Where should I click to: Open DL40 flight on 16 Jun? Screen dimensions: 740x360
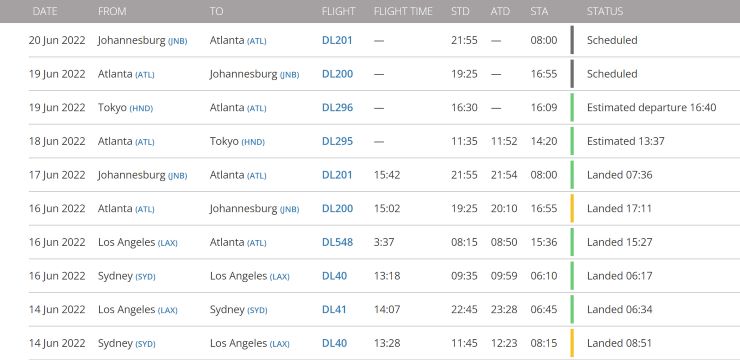point(334,276)
